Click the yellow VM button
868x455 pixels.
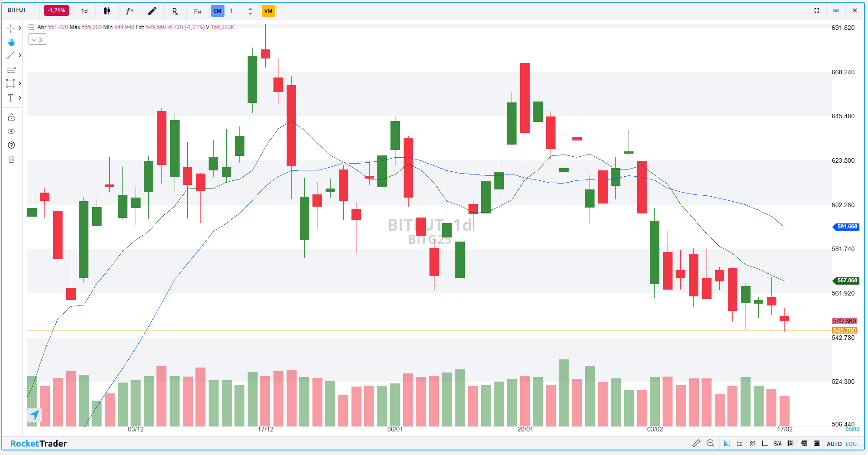click(x=268, y=11)
